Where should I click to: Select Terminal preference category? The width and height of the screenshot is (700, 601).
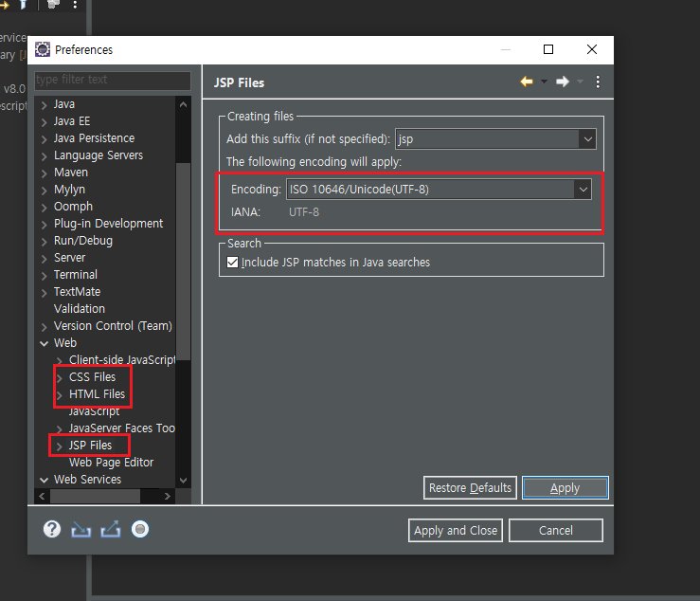click(x=76, y=275)
